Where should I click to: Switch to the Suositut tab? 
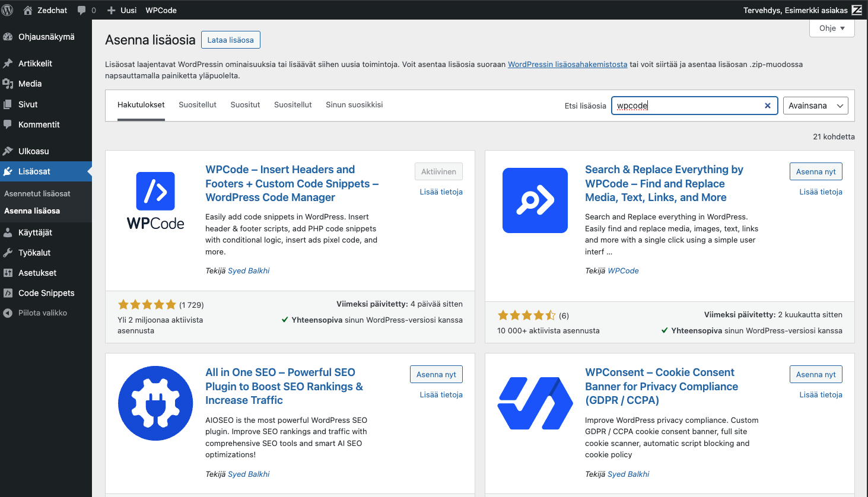pos(245,104)
